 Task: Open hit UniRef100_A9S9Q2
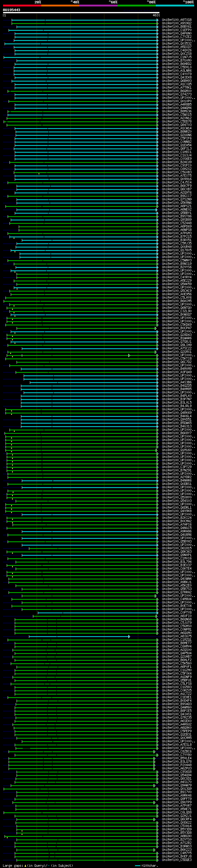pyautogui.click(x=176, y=23)
